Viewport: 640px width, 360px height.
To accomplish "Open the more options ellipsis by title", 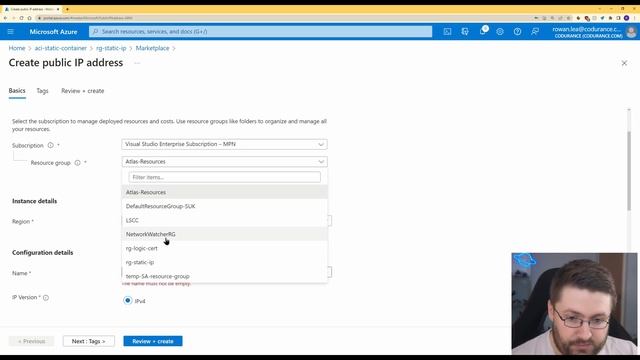I will (137, 63).
